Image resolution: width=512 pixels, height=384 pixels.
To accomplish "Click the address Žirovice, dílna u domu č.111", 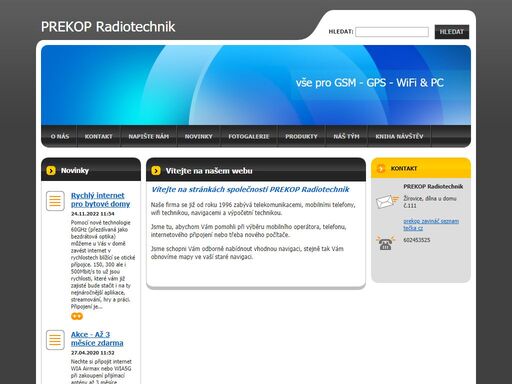I will tap(430, 202).
